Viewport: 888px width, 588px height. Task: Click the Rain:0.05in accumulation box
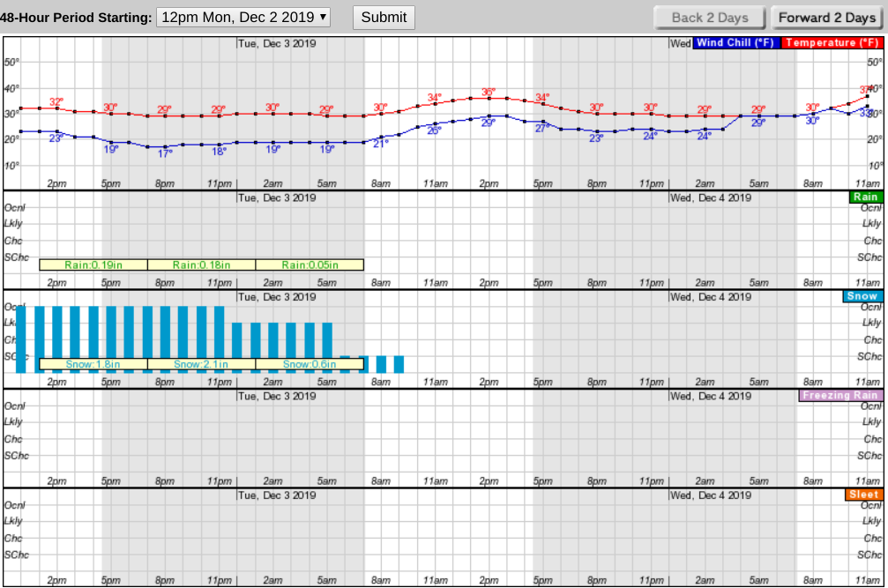(x=309, y=264)
